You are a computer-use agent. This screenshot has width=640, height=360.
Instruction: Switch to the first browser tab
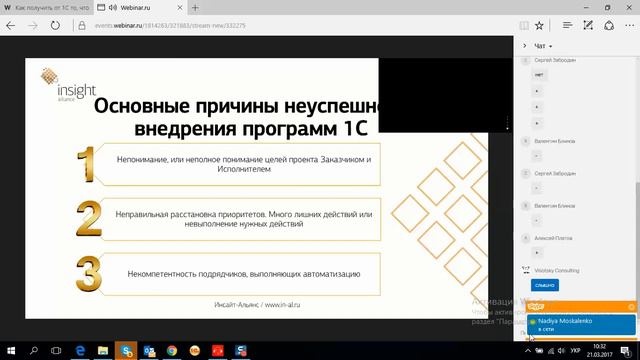click(x=47, y=7)
